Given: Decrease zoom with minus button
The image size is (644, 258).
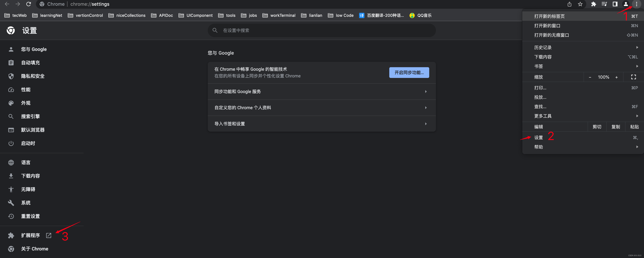Looking at the screenshot, I should 590,77.
